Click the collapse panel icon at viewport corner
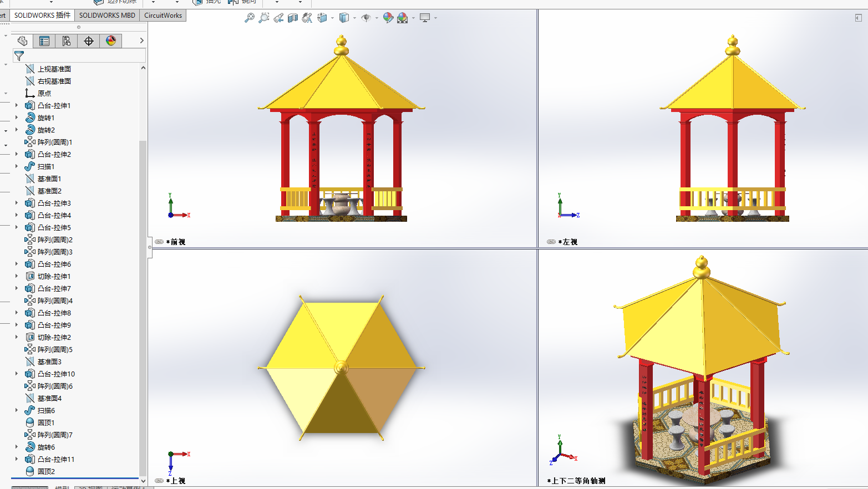The height and width of the screenshot is (489, 868). point(858,18)
